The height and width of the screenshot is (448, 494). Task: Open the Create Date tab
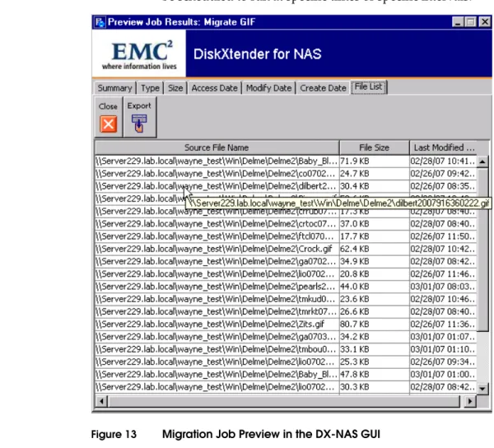click(x=323, y=88)
